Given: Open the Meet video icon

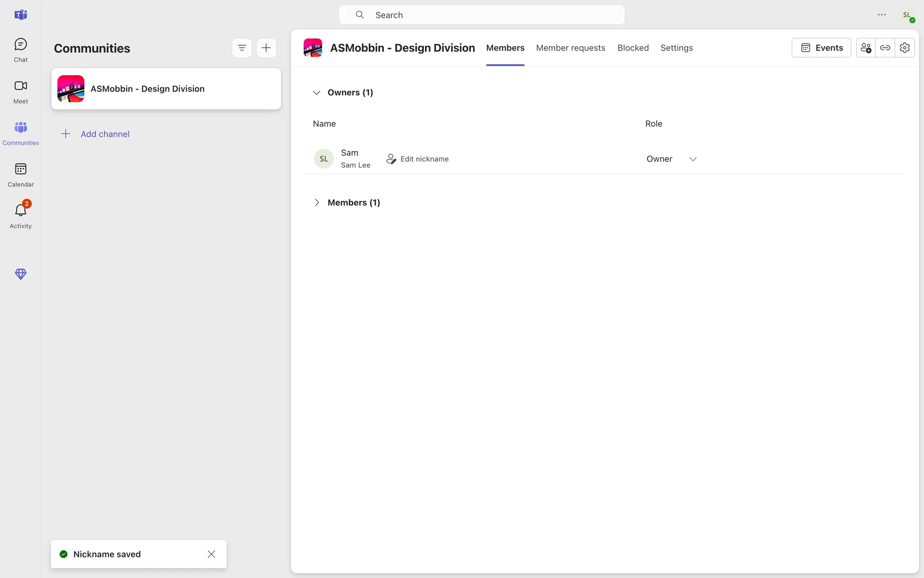Looking at the screenshot, I should point(20,91).
